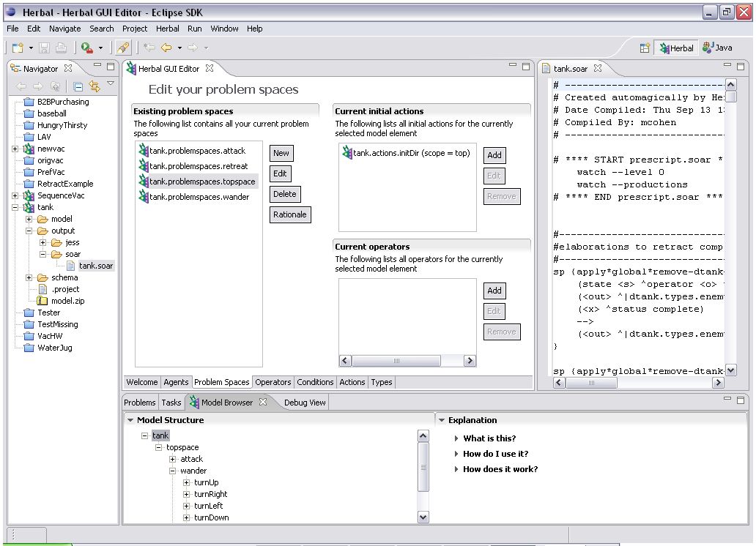Expand the 'What is this?' explanation
Screen dimensions: 756x546
click(456, 438)
